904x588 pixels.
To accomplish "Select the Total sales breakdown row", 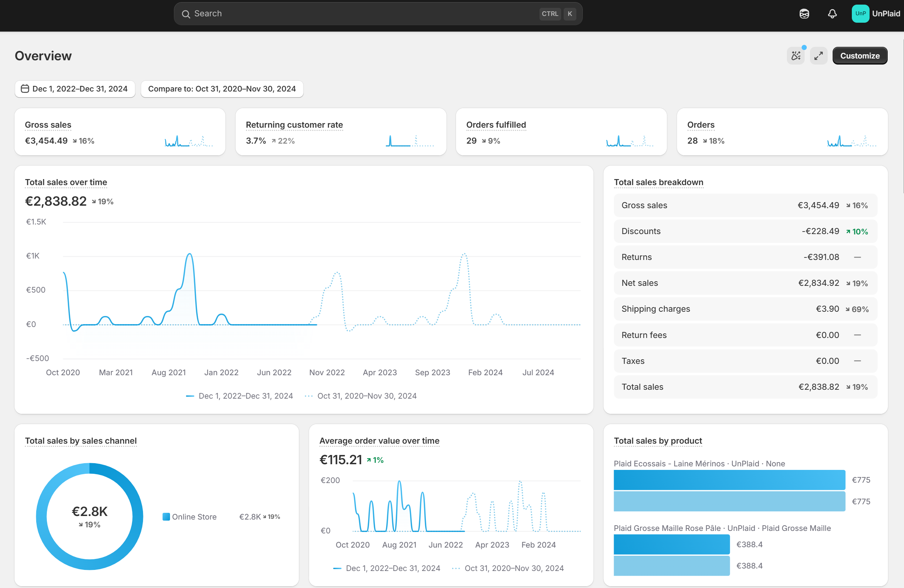I will click(x=745, y=387).
